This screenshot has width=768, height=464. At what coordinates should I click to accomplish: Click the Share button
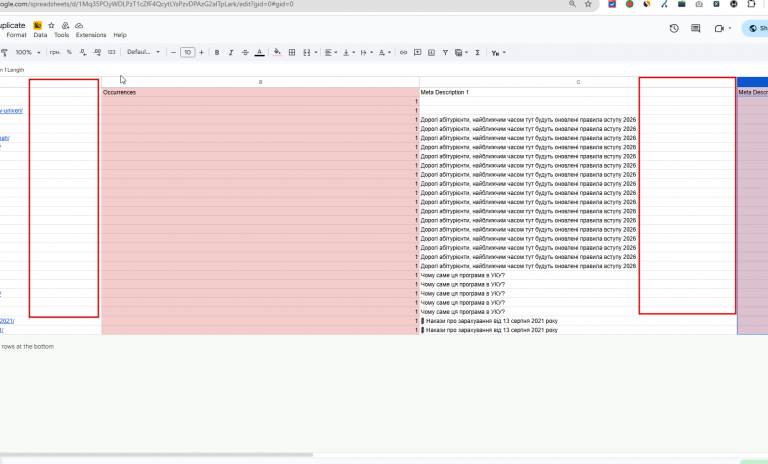coord(757,28)
